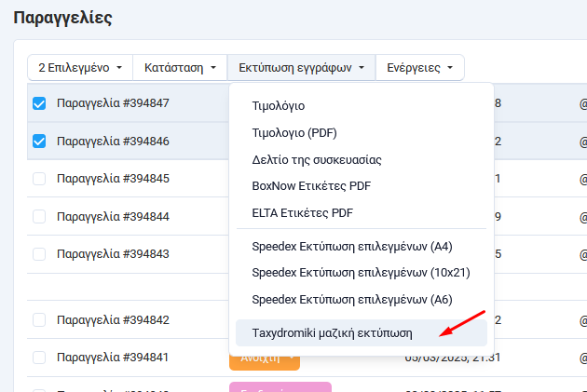
Task: Choose Taxydromiki μαζική εκτύπωση
Action: point(362,333)
